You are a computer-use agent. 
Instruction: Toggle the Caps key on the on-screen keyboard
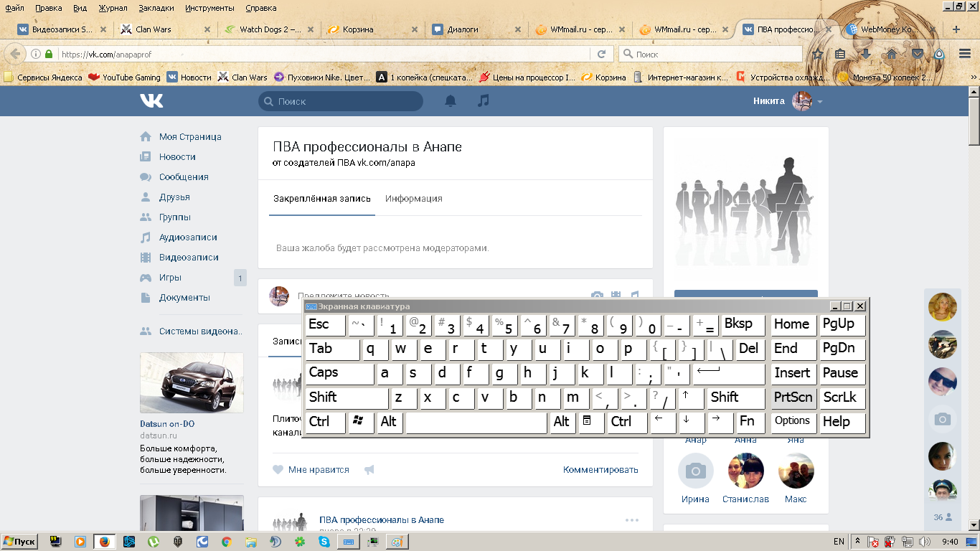339,373
